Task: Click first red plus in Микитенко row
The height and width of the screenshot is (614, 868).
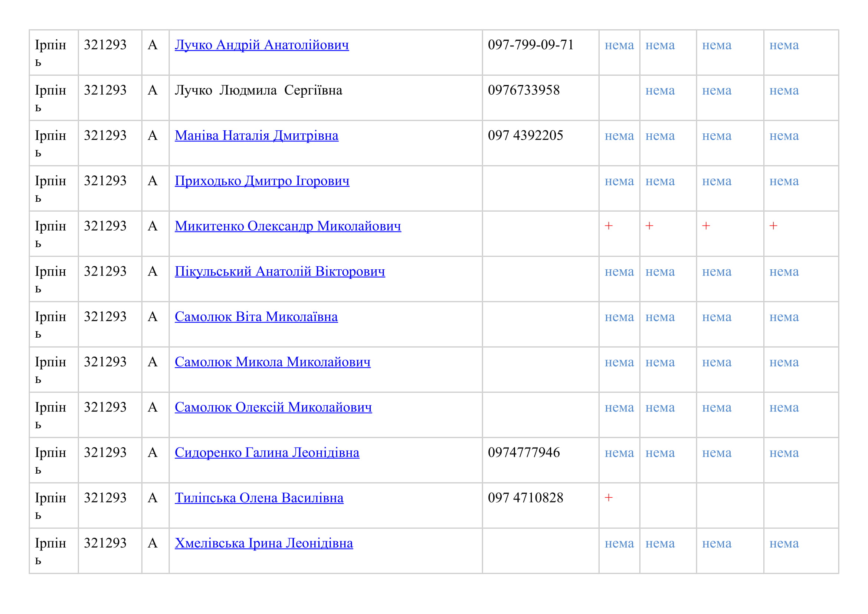Action: click(608, 226)
